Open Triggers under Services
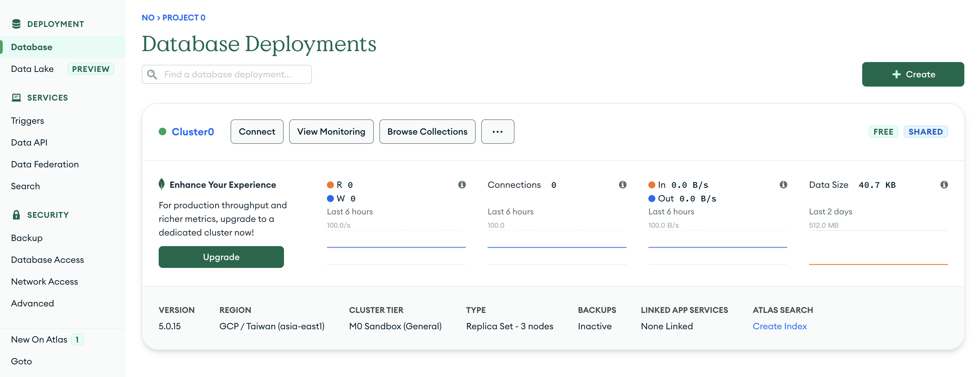Viewport: 980px width, 377px height. click(x=27, y=121)
